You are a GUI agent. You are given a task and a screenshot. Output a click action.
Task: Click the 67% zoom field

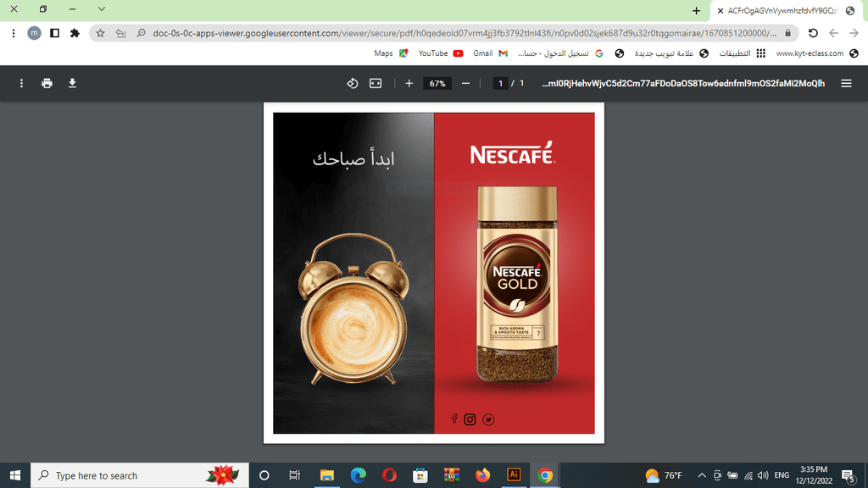tap(437, 84)
